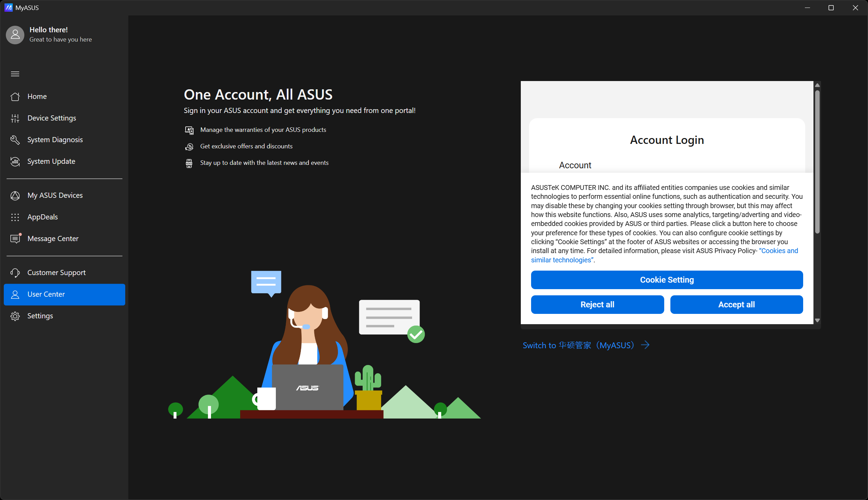Open Settings gear icon in sidebar

click(15, 316)
